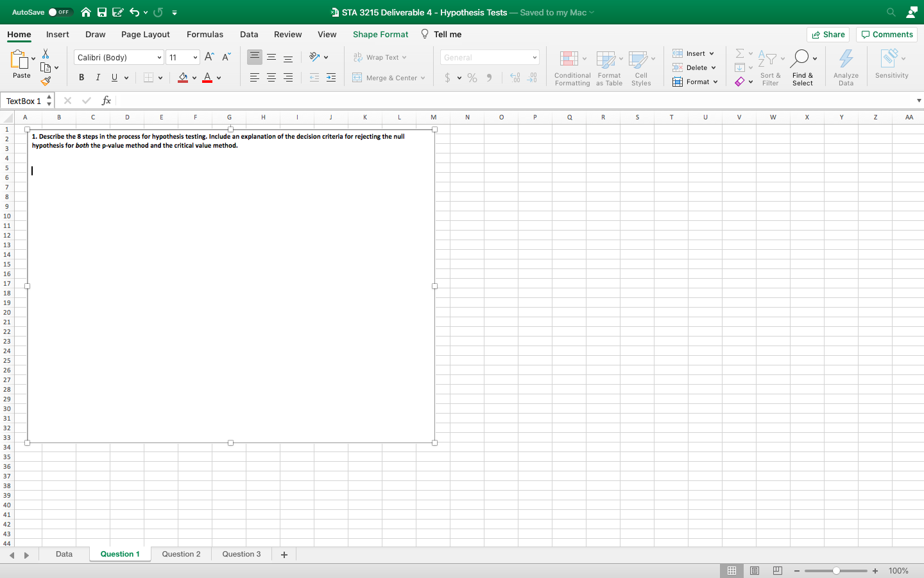The height and width of the screenshot is (578, 924).
Task: Open the Question 2 sheet tab
Action: click(x=181, y=554)
